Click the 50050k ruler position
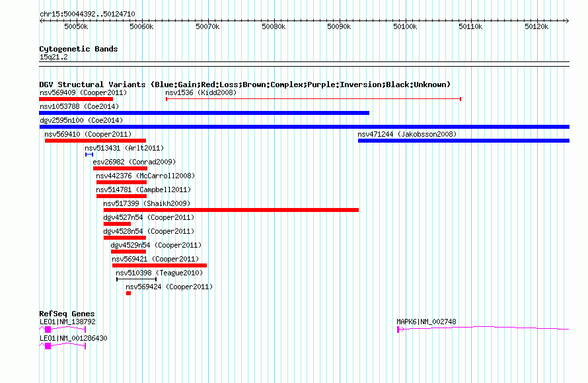The width and height of the screenshot is (588, 383). 76,26
